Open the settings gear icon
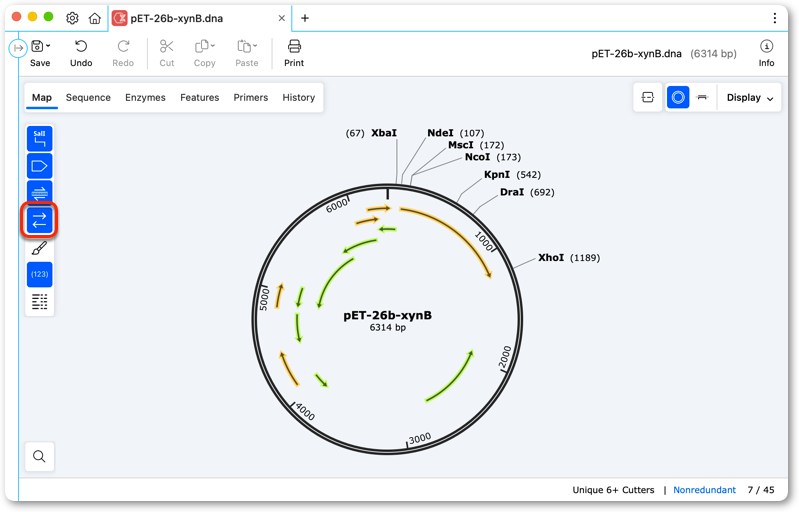The image size is (799, 512). [72, 18]
